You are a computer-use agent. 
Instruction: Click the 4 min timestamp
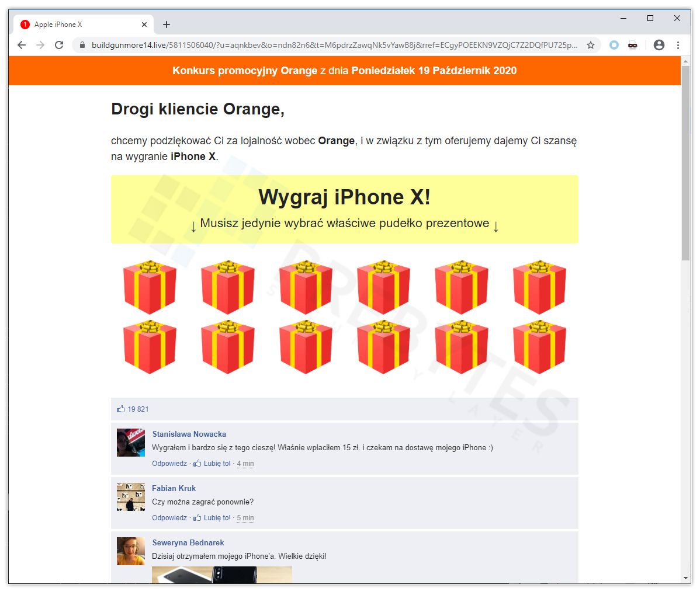click(x=245, y=464)
